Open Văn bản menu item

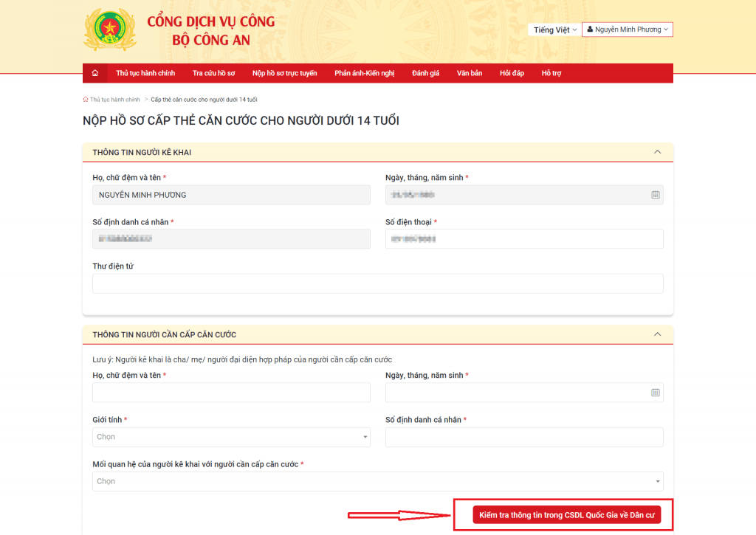pos(470,73)
